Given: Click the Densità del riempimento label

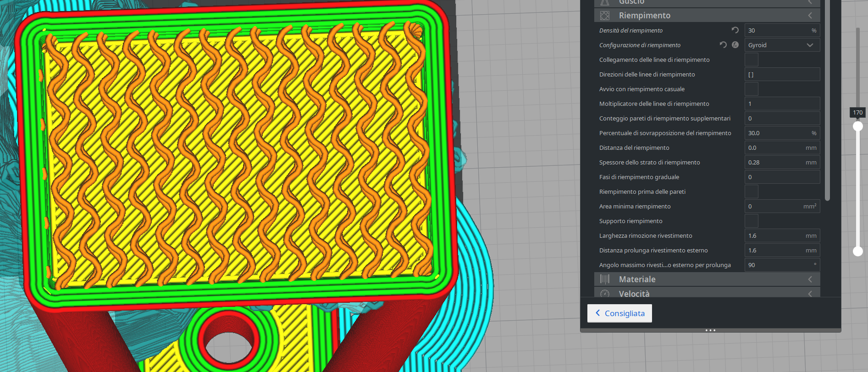Looking at the screenshot, I should point(630,30).
